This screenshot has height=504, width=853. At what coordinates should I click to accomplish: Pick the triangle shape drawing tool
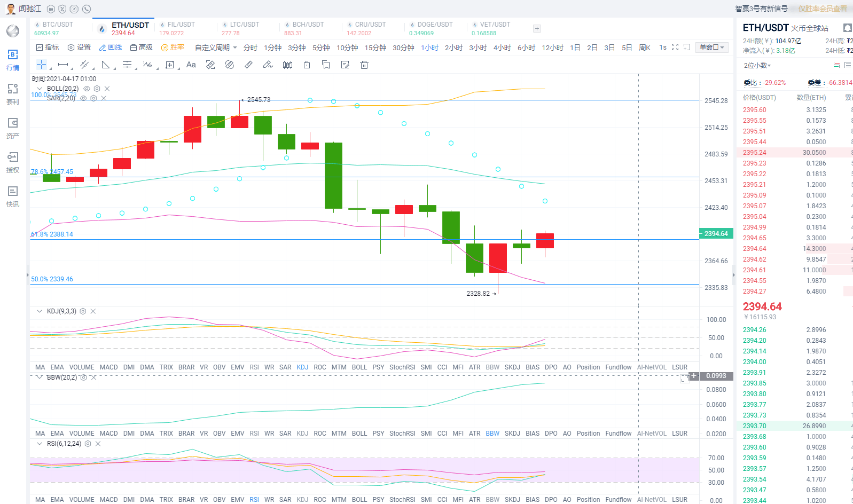tap(106, 65)
